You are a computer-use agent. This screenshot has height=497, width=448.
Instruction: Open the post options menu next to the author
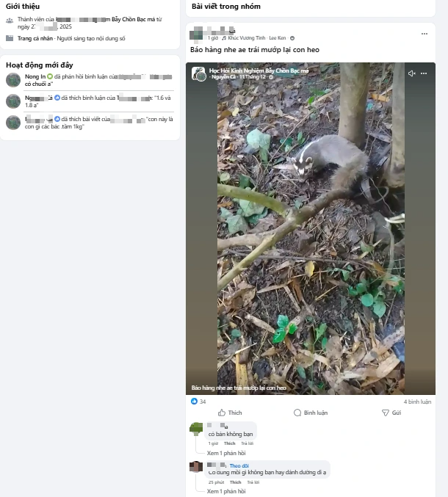point(424,34)
